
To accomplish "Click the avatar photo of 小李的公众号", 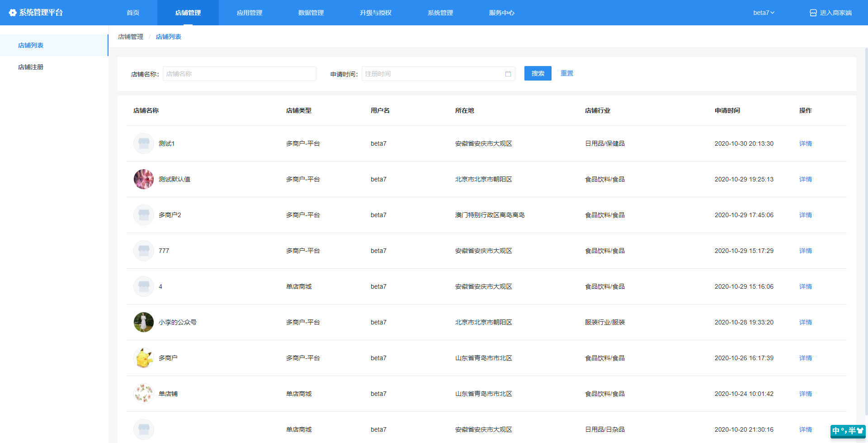I will [x=144, y=322].
